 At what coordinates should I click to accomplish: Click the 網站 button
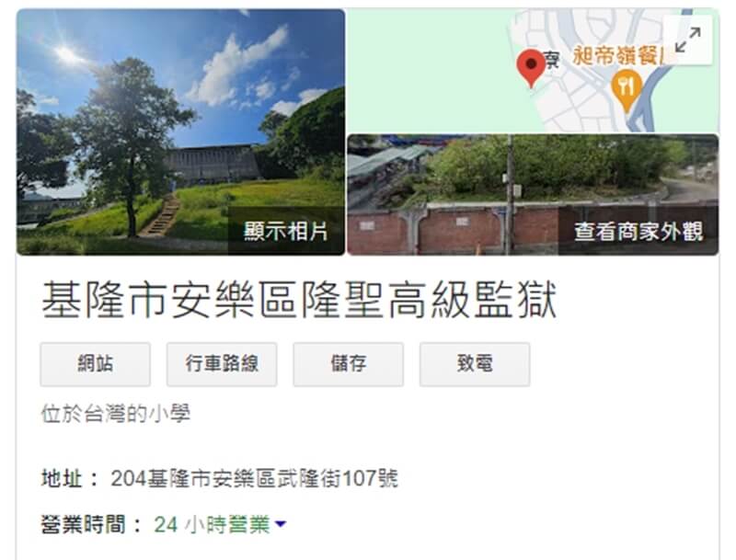click(96, 364)
